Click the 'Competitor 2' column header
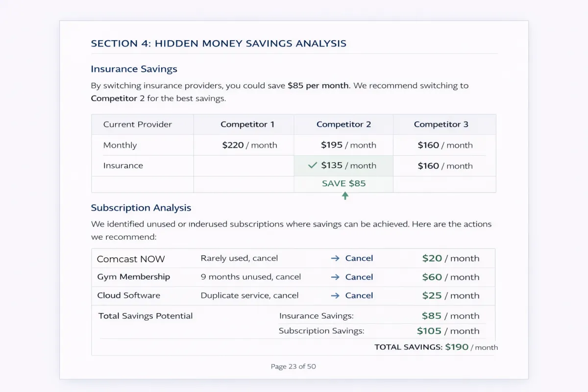 coord(343,124)
